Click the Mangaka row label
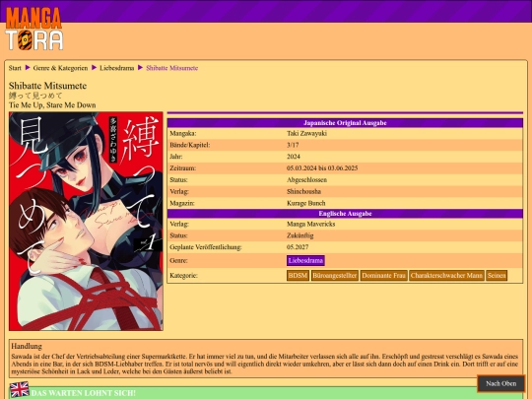The height and width of the screenshot is (399, 532). click(183, 133)
